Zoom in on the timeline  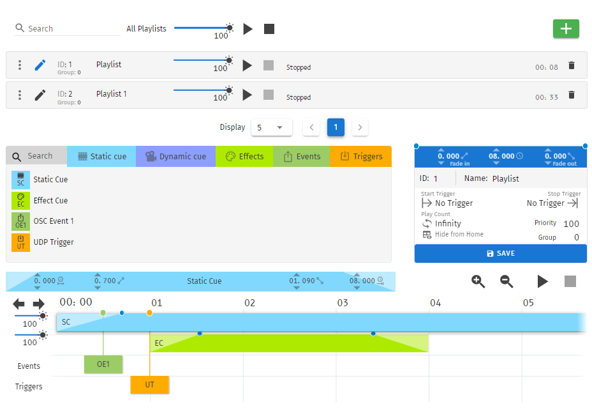point(478,281)
